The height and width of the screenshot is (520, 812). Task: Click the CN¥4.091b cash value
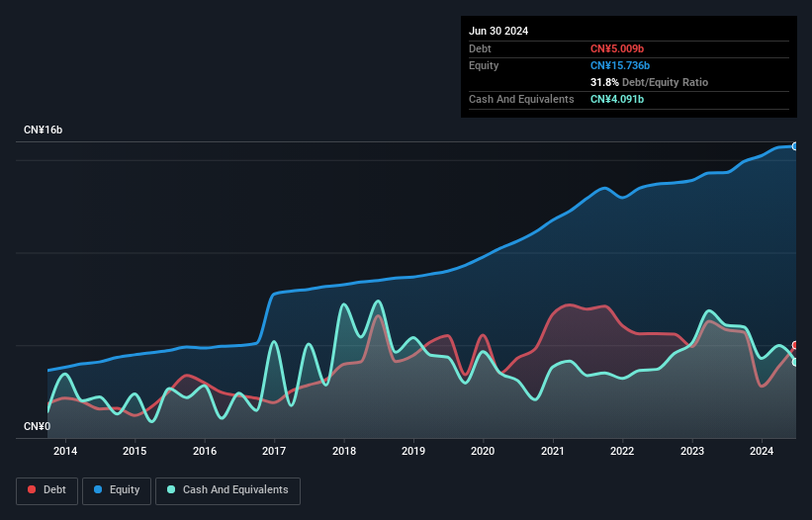[617, 99]
